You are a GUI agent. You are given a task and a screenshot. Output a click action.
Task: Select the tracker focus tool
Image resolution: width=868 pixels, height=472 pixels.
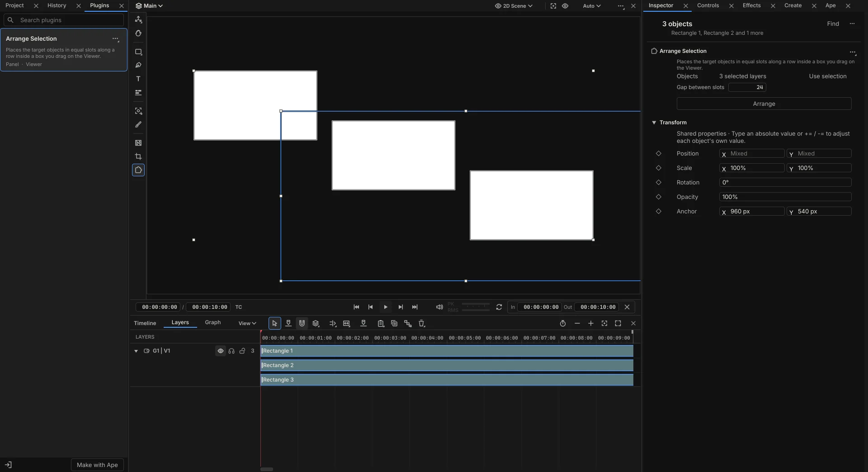(138, 111)
